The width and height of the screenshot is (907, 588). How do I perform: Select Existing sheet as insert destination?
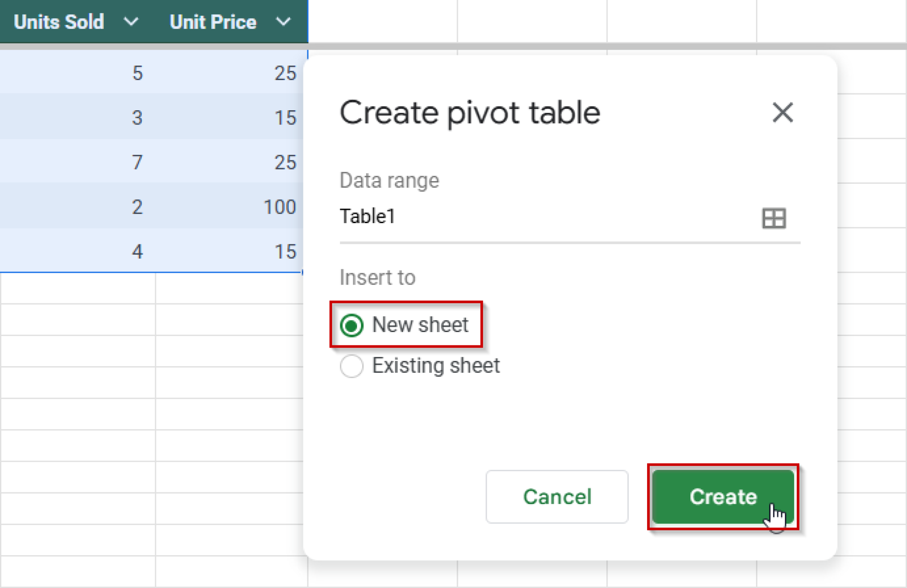coord(351,366)
